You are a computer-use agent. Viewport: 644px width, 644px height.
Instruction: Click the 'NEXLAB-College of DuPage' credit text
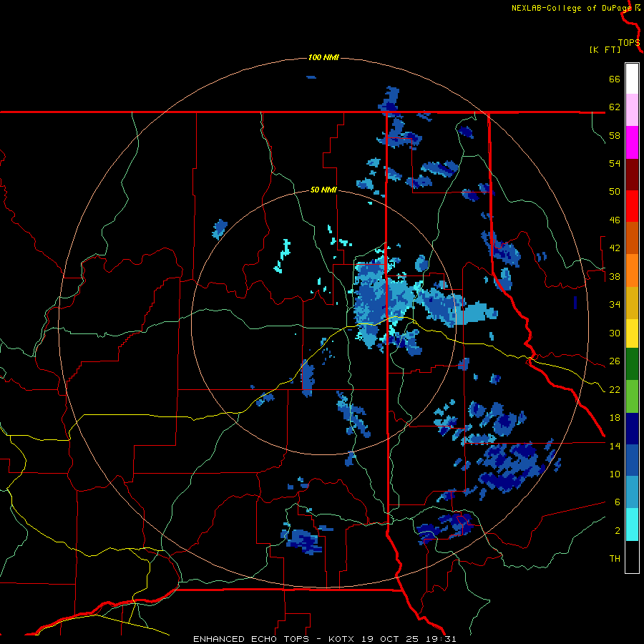pos(572,8)
